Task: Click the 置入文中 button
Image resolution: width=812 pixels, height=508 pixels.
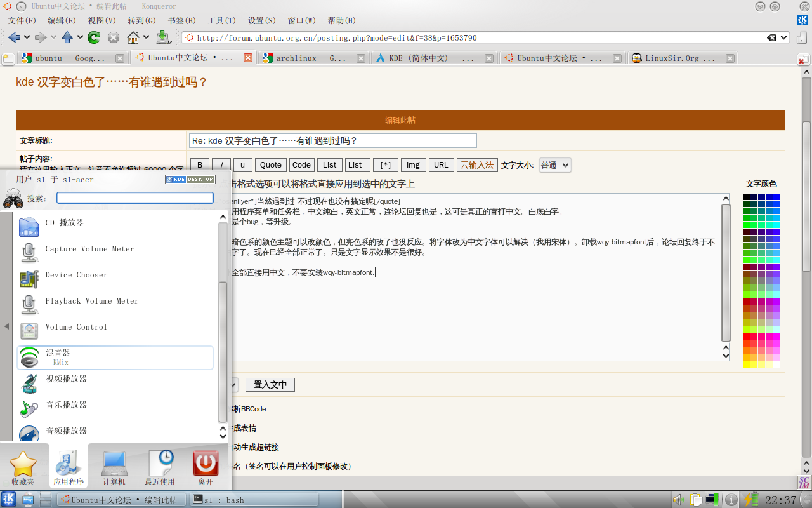Action: pyautogui.click(x=270, y=385)
